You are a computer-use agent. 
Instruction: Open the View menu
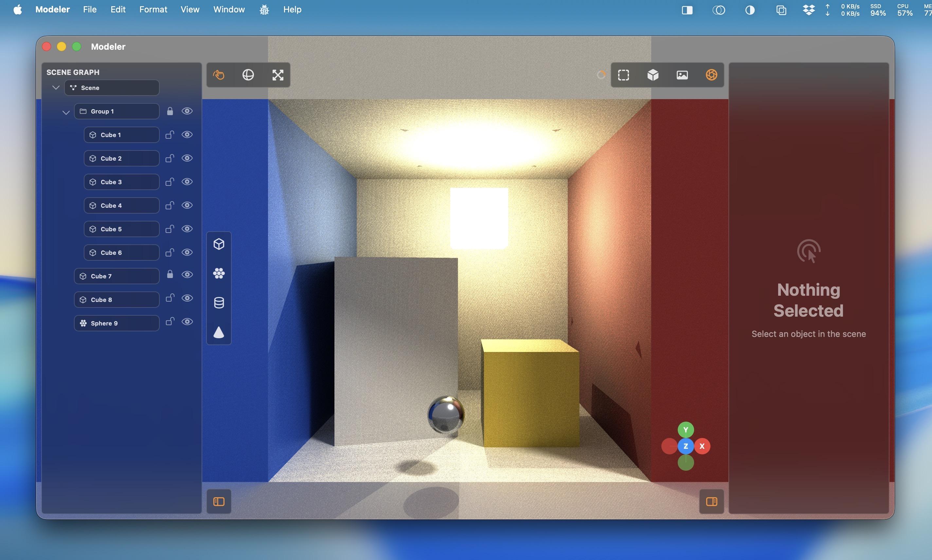190,9
